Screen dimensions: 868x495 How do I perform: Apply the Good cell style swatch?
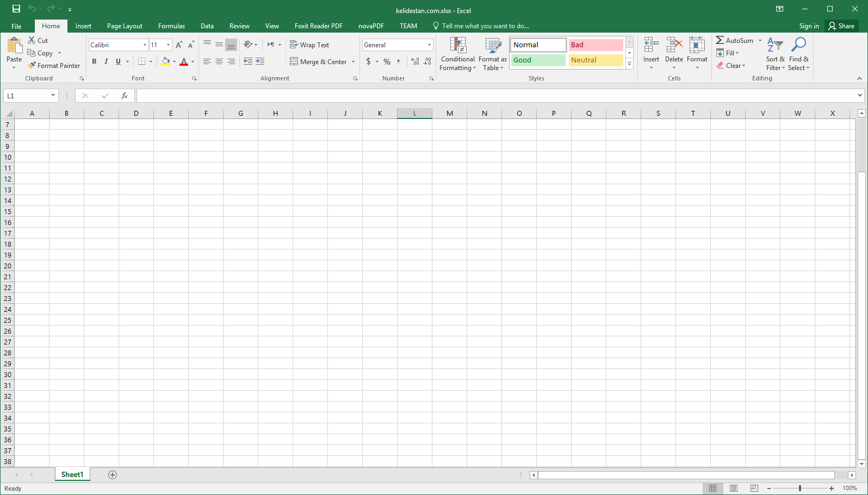538,60
